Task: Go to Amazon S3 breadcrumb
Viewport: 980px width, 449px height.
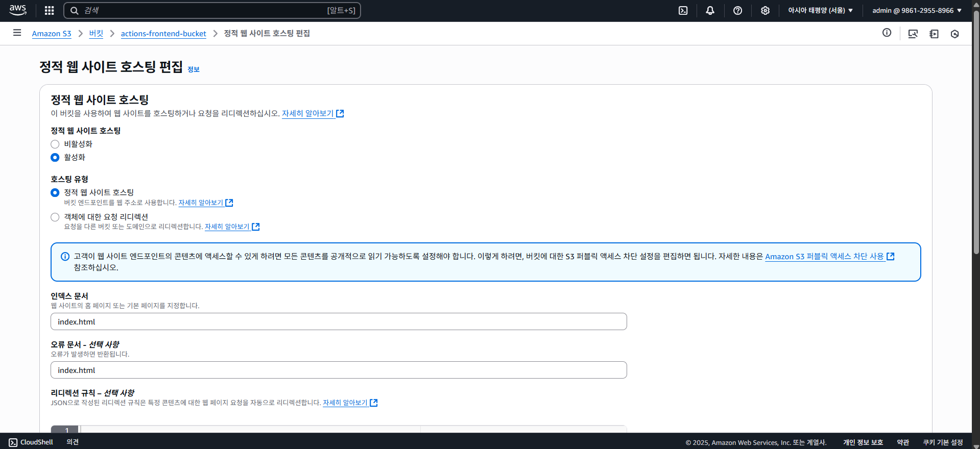Action: pos(52,34)
